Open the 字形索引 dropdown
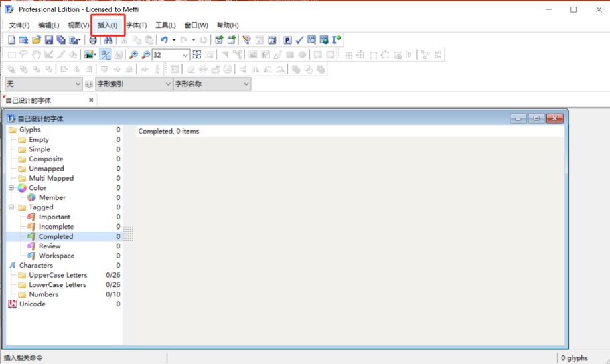This screenshot has height=364, width=610. 134,84
